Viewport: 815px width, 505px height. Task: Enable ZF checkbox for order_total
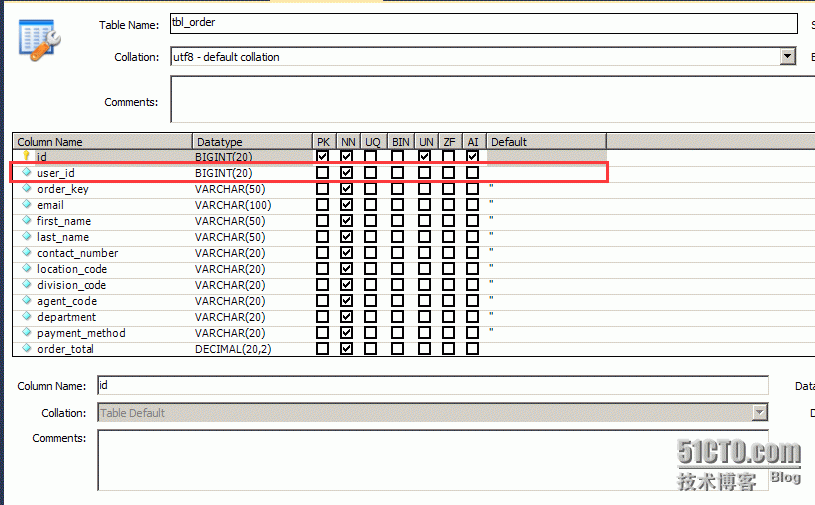coord(449,349)
